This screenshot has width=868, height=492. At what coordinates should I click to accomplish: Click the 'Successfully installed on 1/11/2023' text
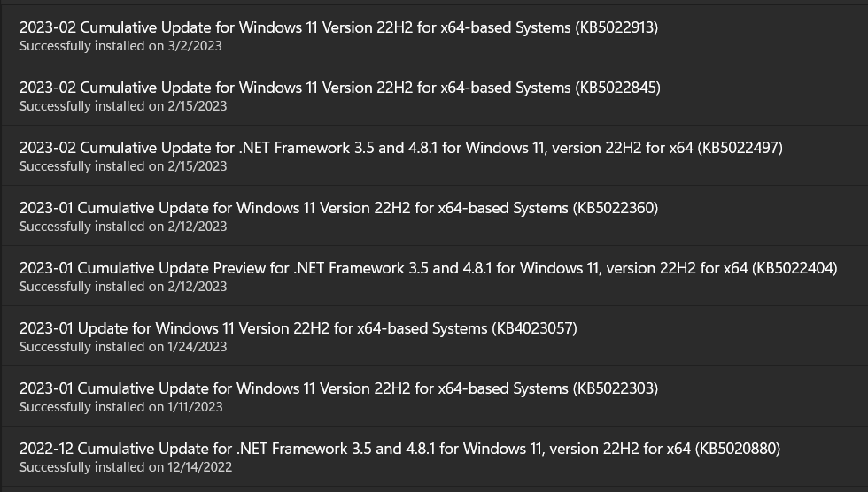coord(121,407)
